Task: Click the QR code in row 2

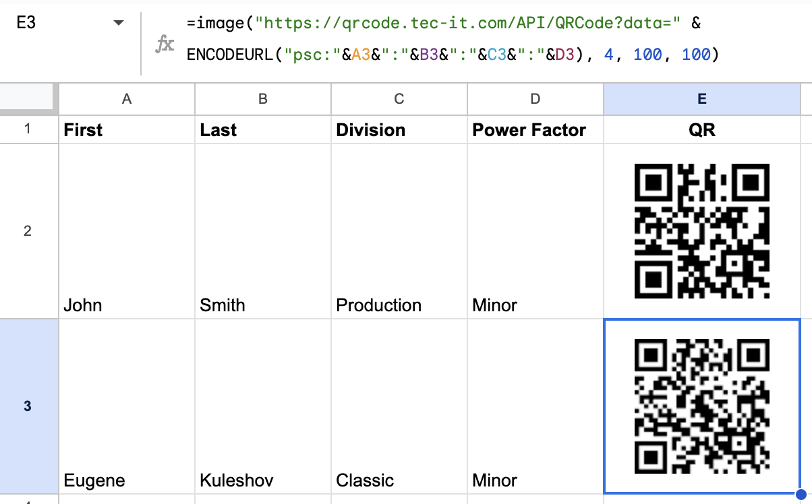Action: pyautogui.click(x=701, y=231)
